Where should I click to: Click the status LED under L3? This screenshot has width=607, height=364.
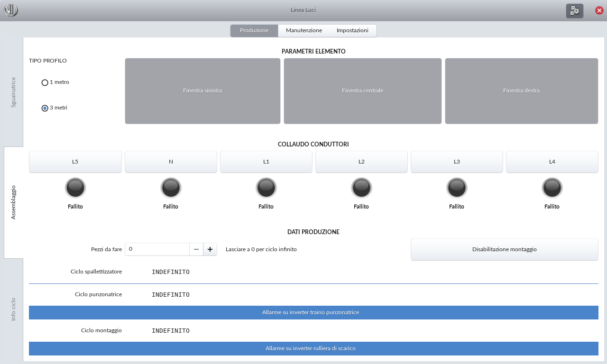pos(457,188)
